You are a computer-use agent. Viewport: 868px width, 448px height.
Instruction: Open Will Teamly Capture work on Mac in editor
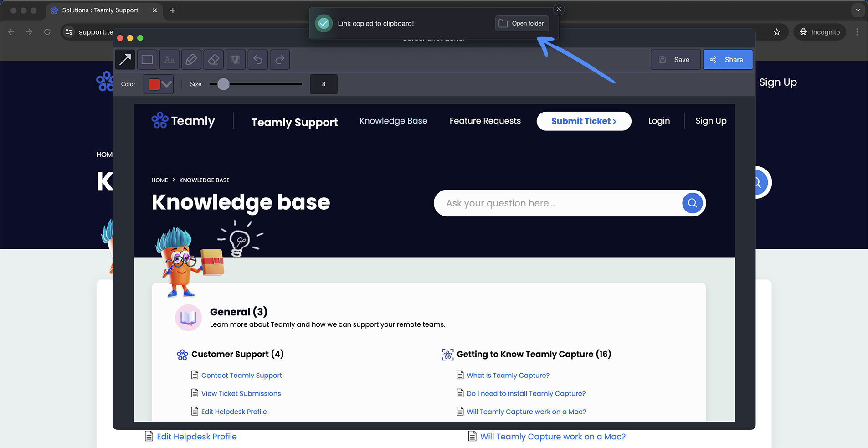[526, 412]
